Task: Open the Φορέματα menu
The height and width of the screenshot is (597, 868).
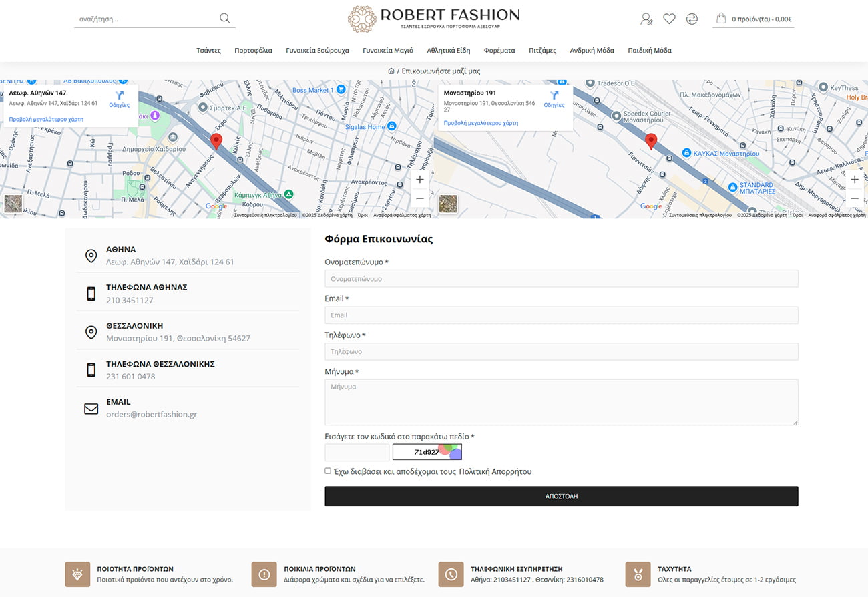Action: 499,51
